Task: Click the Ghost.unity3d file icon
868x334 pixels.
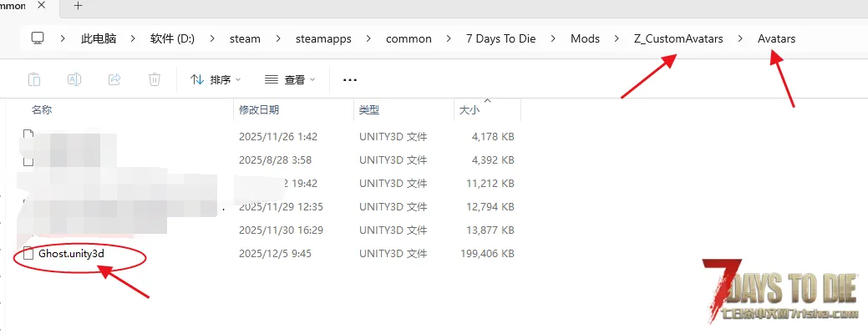Action: point(28,253)
